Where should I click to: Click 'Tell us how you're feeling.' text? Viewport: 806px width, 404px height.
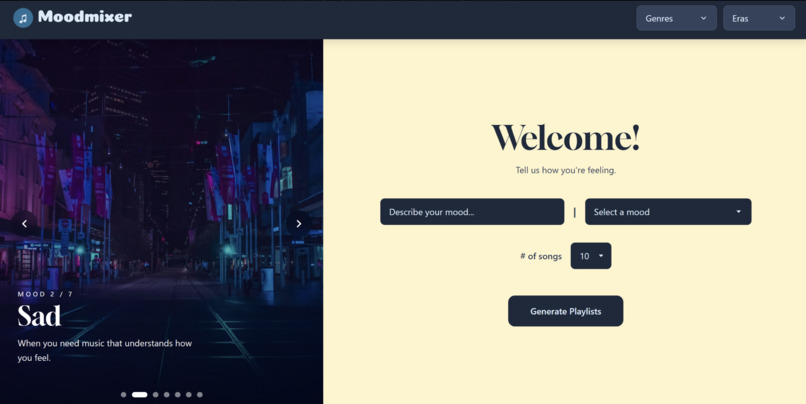click(565, 170)
